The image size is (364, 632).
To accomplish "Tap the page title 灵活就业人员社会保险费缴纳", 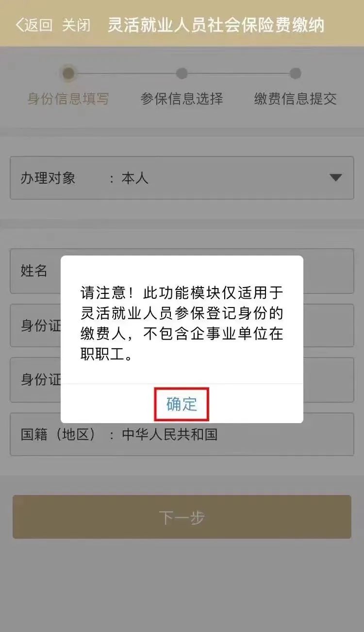I will tap(216, 25).
